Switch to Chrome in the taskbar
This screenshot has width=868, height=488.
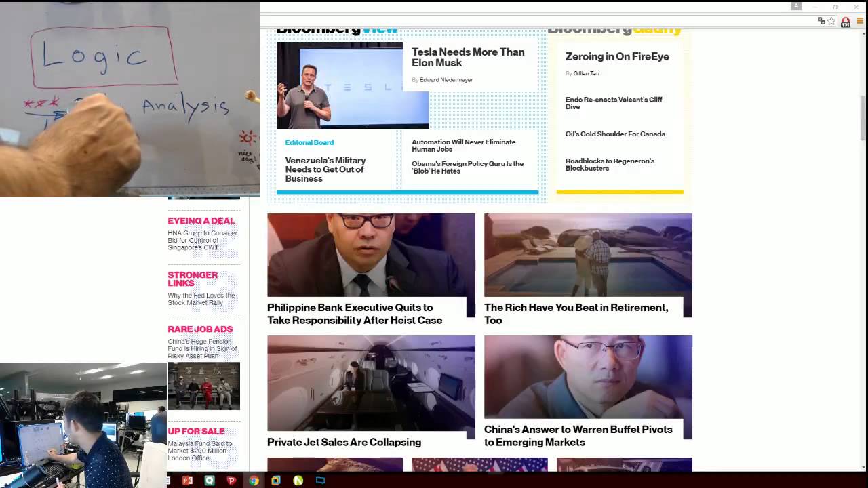coord(254,481)
